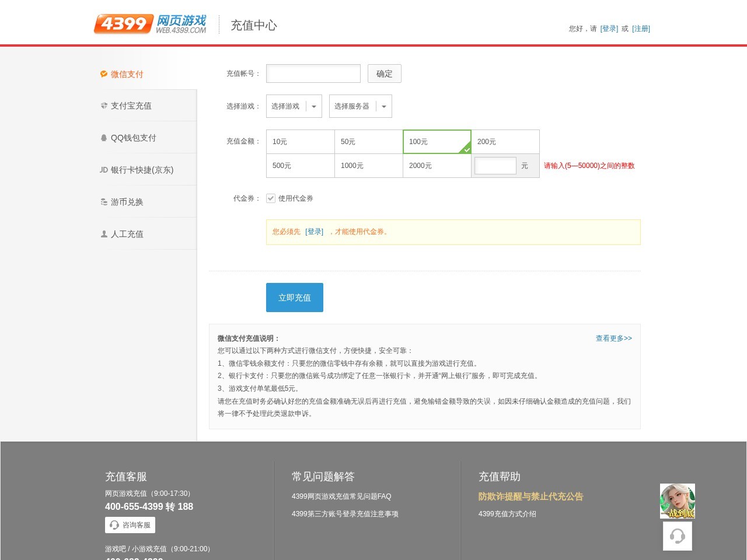
Task: Switch to the 人工充值 tab
Action: click(x=127, y=233)
